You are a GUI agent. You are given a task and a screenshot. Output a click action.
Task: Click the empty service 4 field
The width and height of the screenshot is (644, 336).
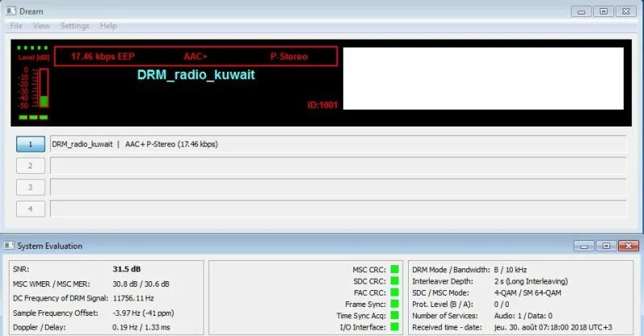point(338,209)
